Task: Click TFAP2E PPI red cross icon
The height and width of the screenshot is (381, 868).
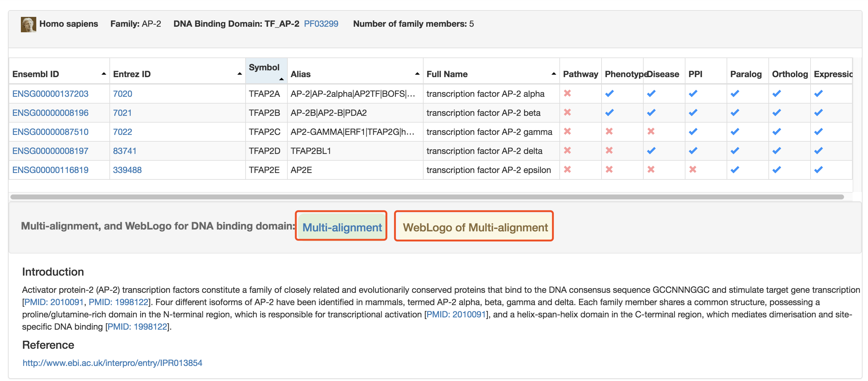Action: coord(693,169)
